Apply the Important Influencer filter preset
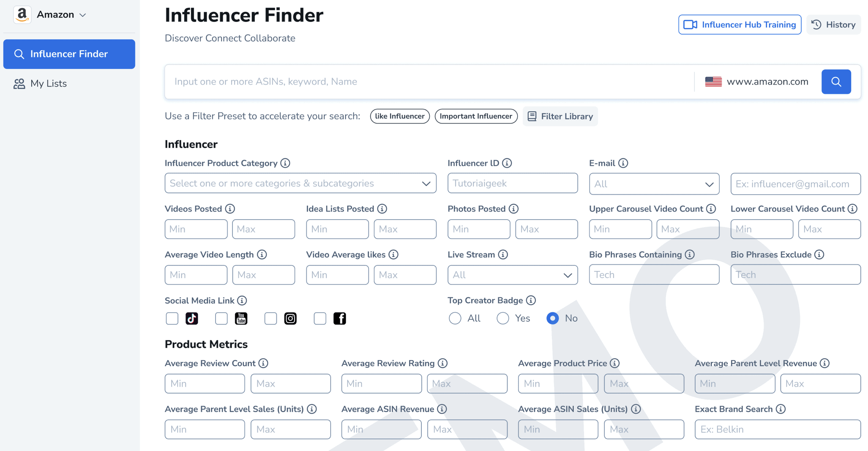This screenshot has width=868, height=451. (x=476, y=116)
